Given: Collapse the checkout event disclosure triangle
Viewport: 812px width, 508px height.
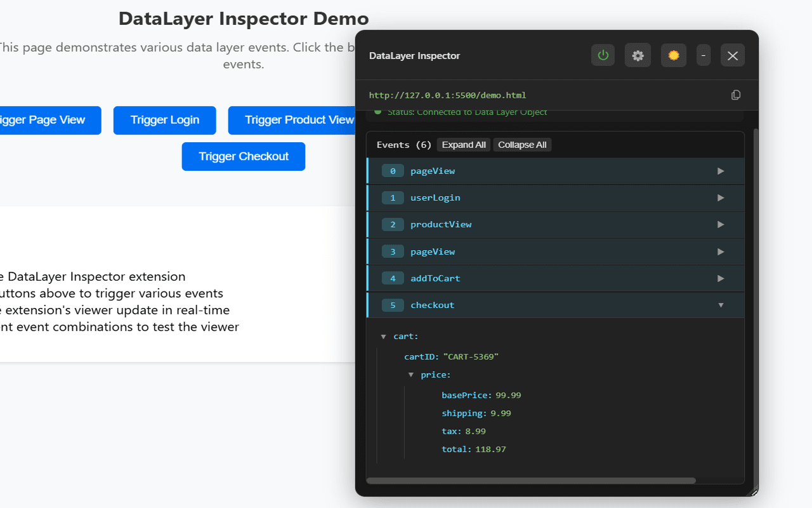Looking at the screenshot, I should (720, 305).
